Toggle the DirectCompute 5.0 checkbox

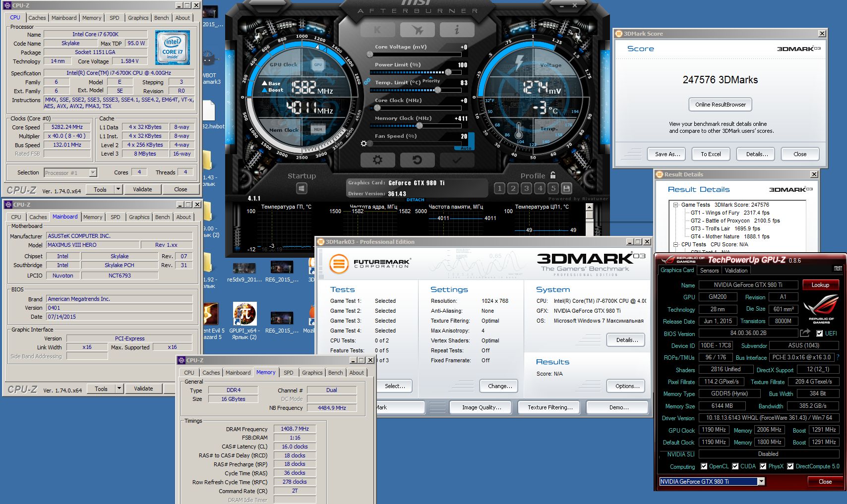(790, 466)
